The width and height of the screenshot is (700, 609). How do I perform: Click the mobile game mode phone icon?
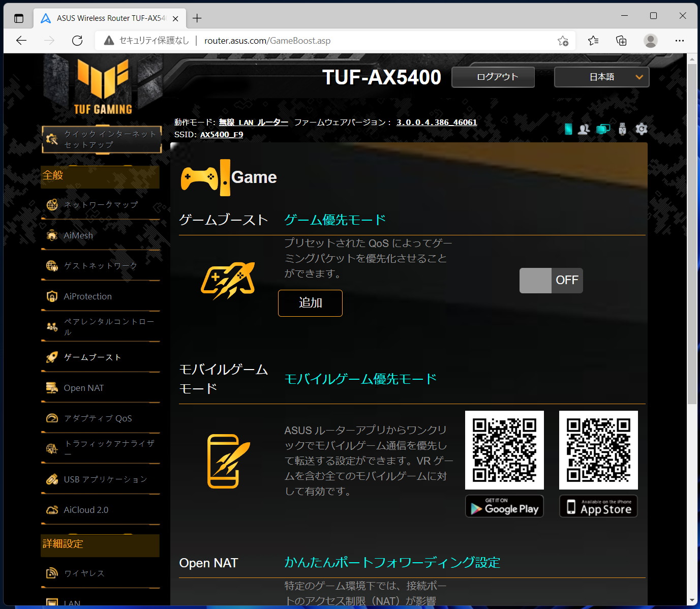pos(228,461)
